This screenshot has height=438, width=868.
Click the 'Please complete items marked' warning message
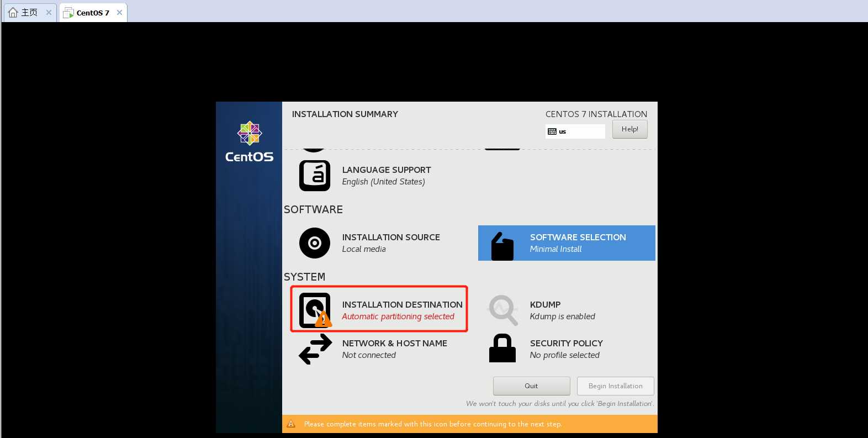click(x=433, y=424)
